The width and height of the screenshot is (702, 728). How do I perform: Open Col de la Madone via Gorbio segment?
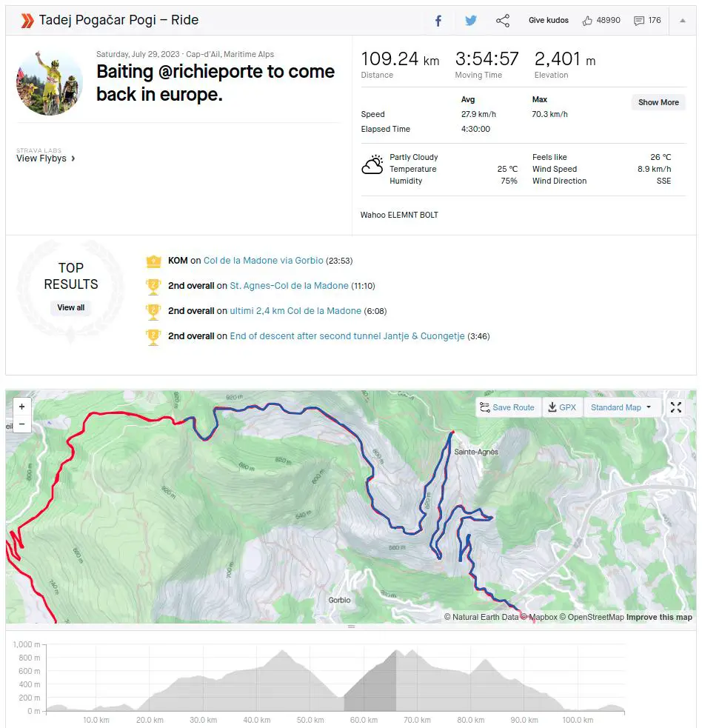[x=264, y=261]
